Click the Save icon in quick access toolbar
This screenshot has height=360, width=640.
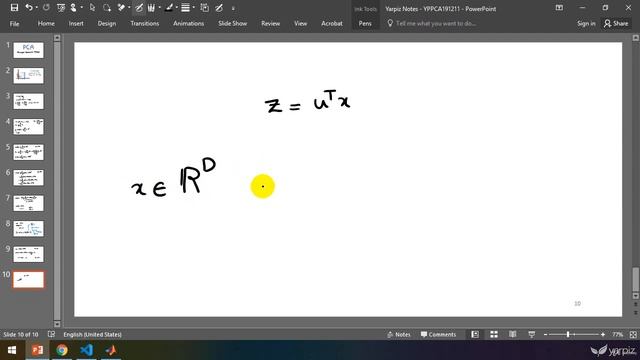(x=14, y=8)
